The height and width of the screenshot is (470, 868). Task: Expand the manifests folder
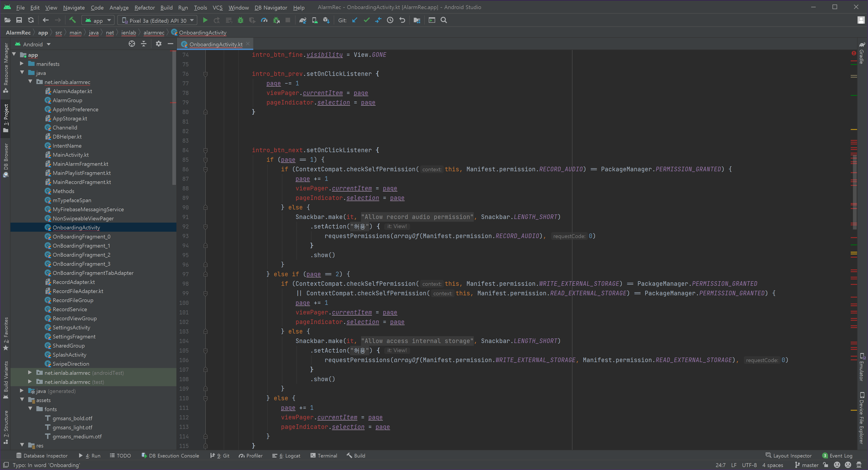coord(22,64)
